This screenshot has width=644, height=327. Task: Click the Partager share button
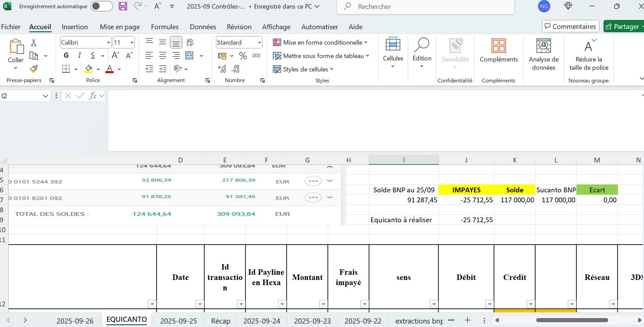point(623,26)
